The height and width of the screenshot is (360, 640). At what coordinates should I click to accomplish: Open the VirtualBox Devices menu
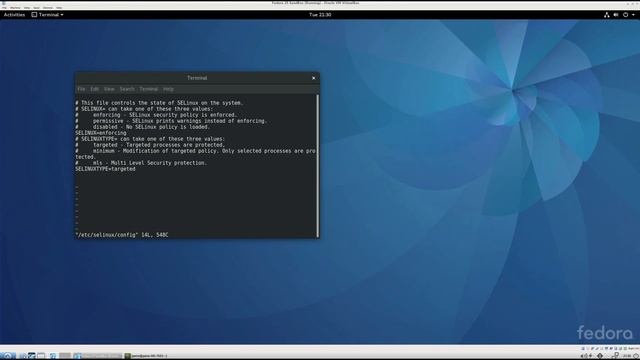(48, 8)
